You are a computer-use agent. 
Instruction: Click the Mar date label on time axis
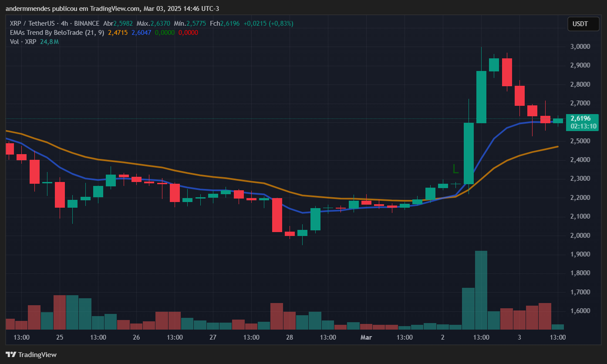tap(366, 337)
